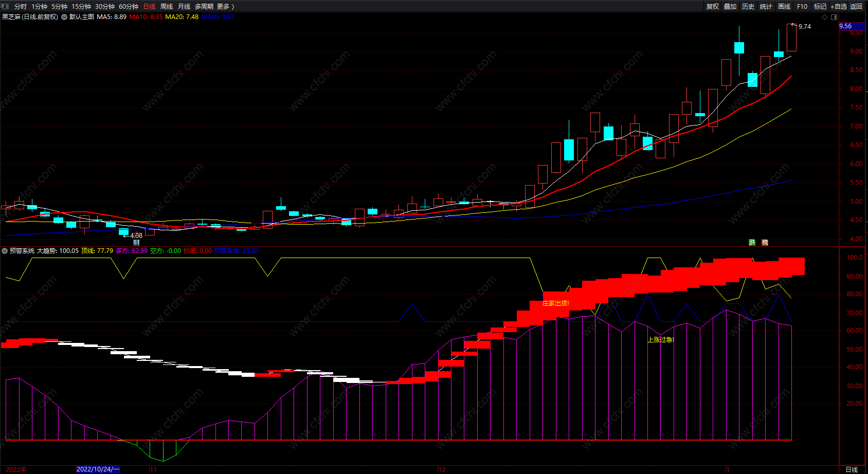The height and width of the screenshot is (474, 868).
Task: Select the 60分钟 period tab
Action: point(129,7)
